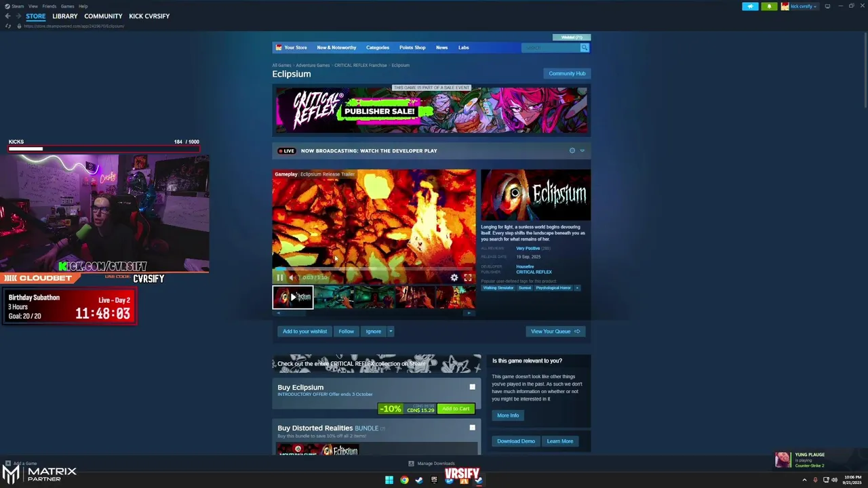Click the first Steam icon in taskbar
868x488 pixels.
tap(419, 480)
